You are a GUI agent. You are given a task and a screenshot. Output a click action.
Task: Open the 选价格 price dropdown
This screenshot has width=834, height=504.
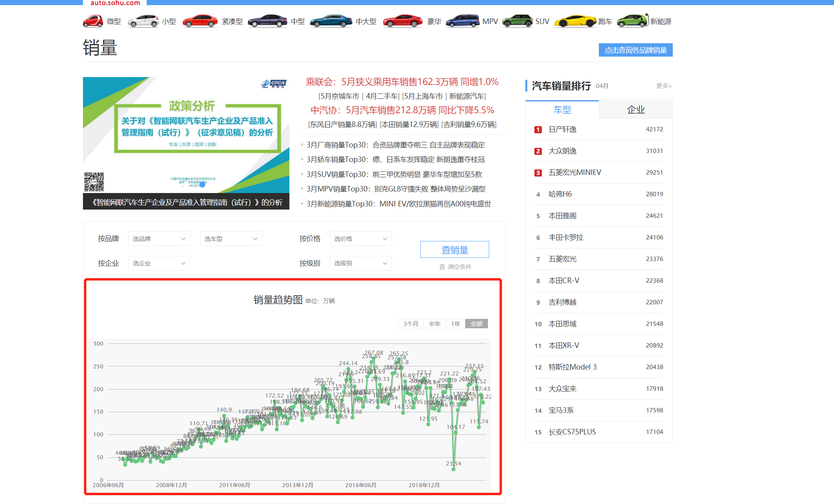pos(361,239)
